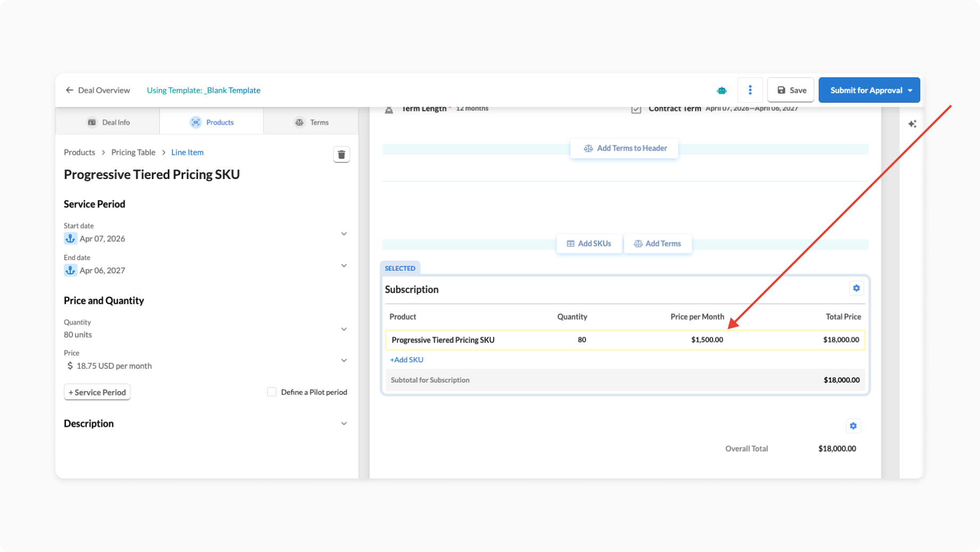Image resolution: width=980 pixels, height=552 pixels.
Task: Click the AI sparkle icon in right sidebar
Action: (x=912, y=124)
